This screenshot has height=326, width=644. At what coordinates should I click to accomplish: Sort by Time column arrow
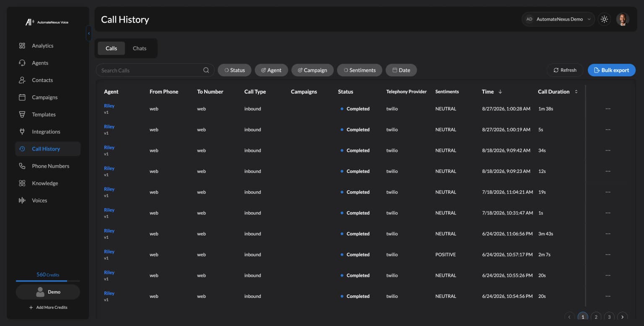[x=500, y=91]
